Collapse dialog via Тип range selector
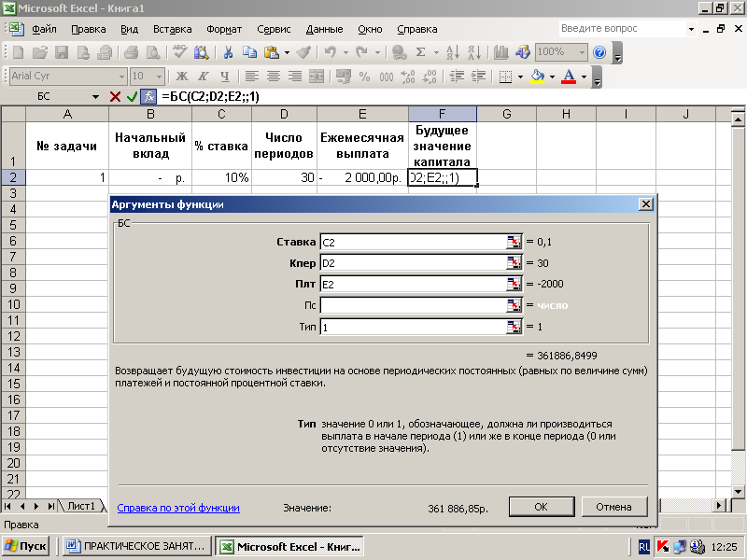 tap(514, 327)
